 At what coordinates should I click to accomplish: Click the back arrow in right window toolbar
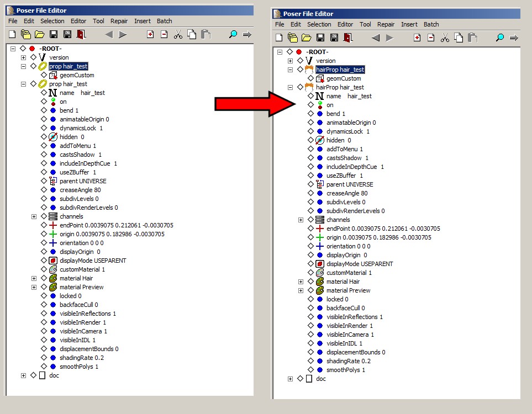click(x=376, y=38)
